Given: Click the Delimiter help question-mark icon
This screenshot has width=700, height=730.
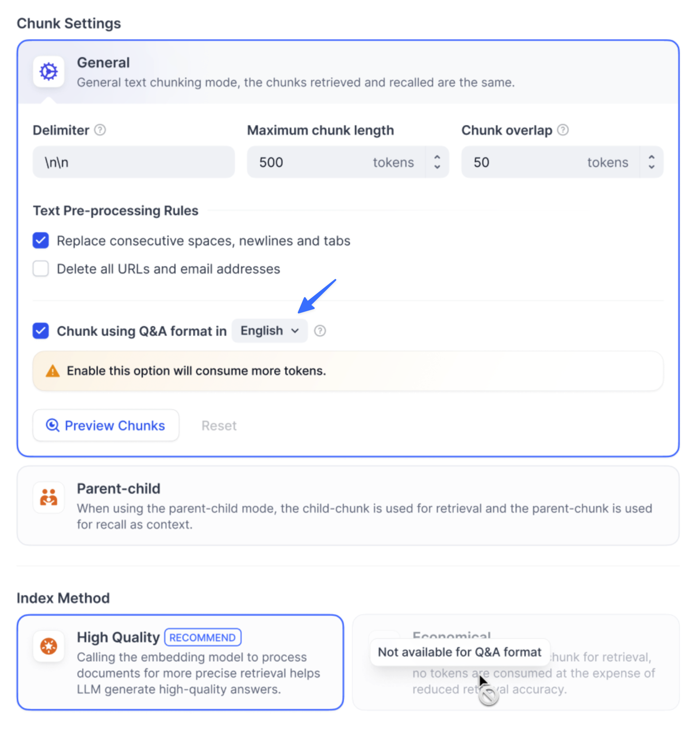Looking at the screenshot, I should tap(100, 130).
